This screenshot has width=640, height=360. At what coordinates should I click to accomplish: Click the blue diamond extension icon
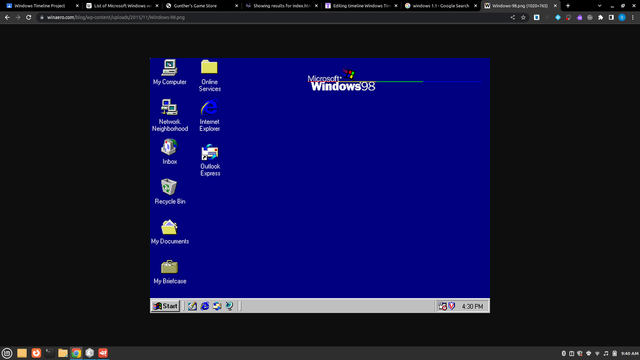pyautogui.click(x=558, y=18)
